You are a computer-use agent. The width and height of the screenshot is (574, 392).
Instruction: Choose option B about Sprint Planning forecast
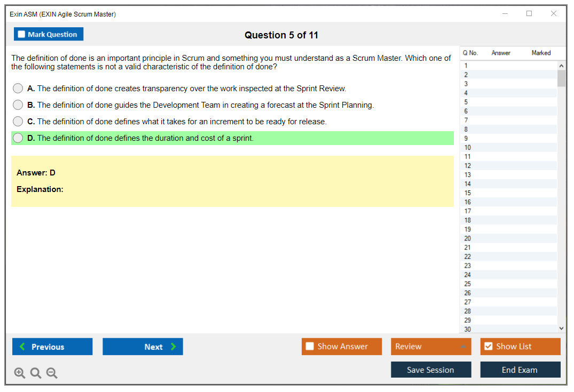[18, 105]
